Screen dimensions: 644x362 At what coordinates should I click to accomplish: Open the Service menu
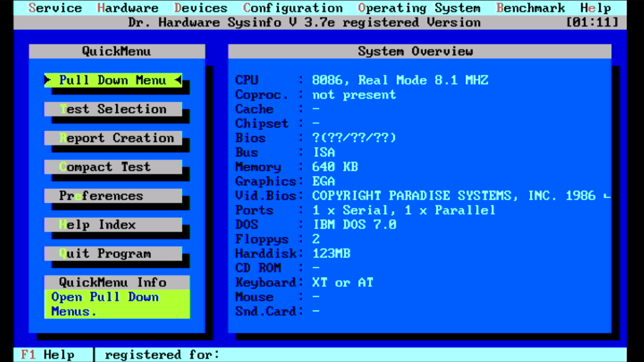tap(55, 8)
